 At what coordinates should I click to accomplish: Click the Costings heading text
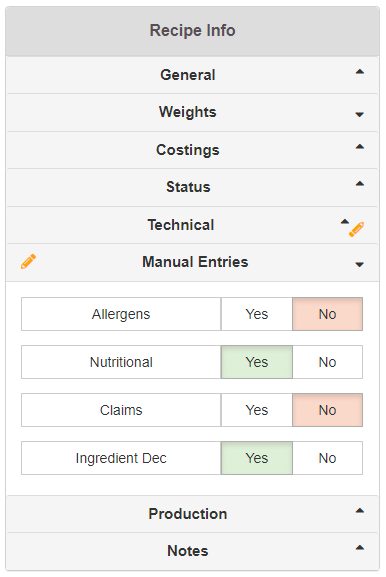point(188,150)
